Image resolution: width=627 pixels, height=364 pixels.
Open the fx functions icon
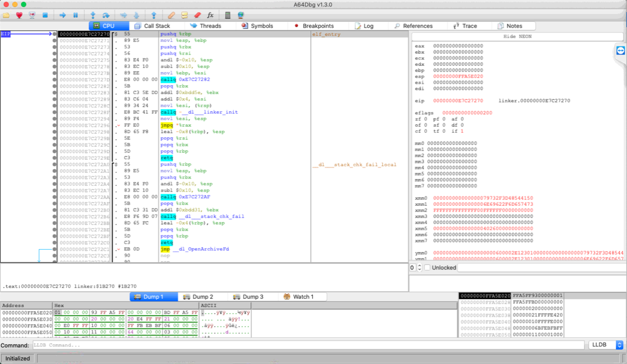[210, 15]
